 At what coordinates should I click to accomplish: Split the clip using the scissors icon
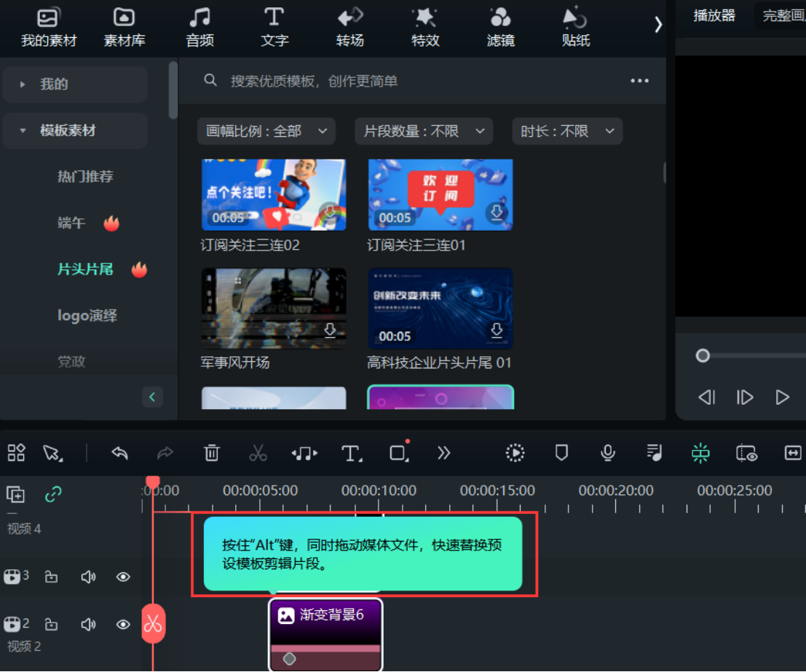pyautogui.click(x=258, y=453)
